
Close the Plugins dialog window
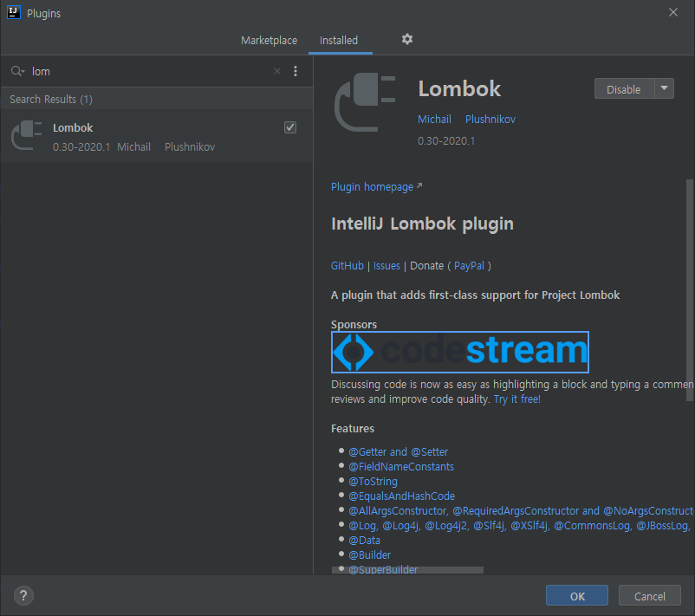click(x=672, y=12)
